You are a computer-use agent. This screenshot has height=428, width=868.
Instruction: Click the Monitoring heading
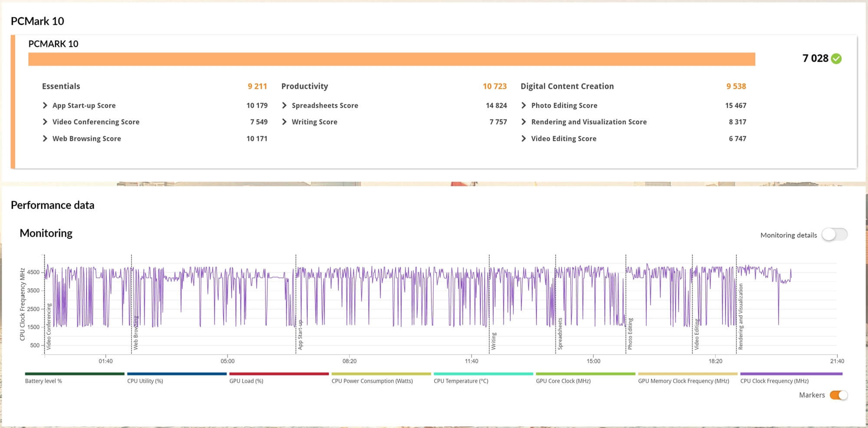(x=46, y=233)
